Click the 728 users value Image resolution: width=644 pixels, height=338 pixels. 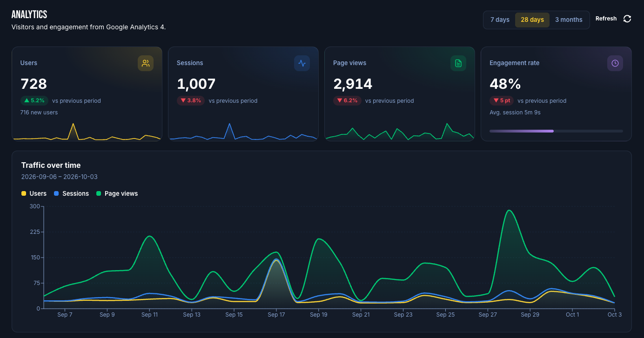[34, 84]
